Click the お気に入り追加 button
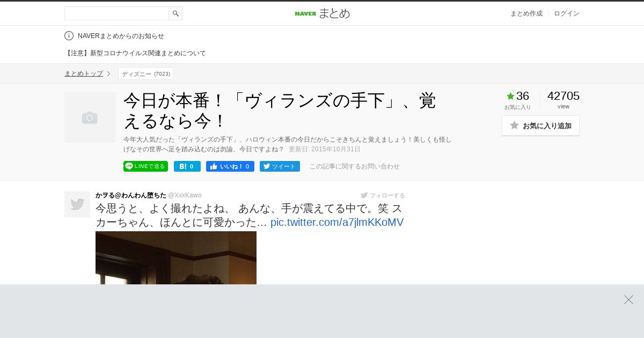 point(540,126)
